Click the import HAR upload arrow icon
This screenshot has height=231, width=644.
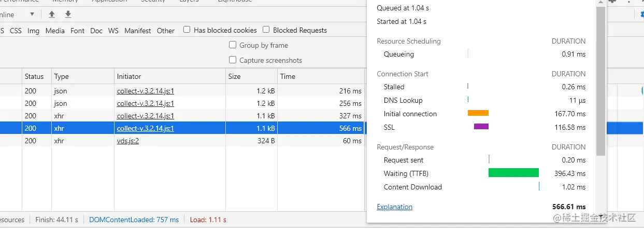point(52,15)
